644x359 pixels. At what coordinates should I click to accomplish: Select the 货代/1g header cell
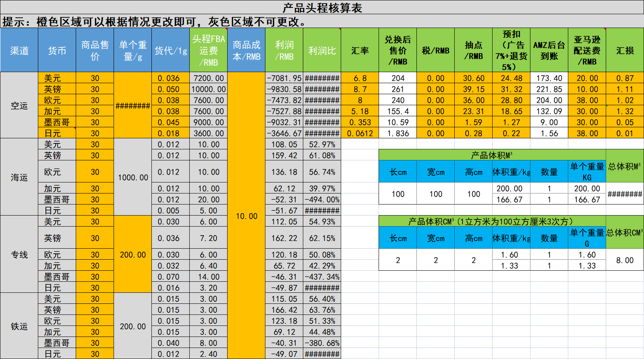pyautogui.click(x=170, y=50)
